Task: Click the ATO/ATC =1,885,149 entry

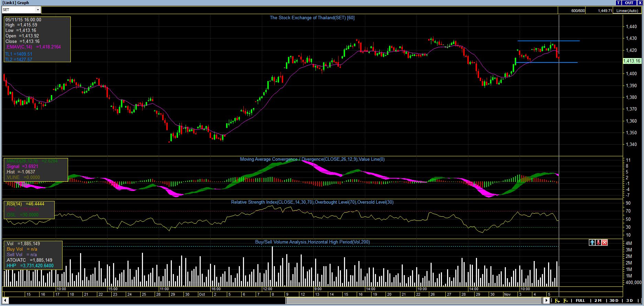Action: tap(29, 260)
